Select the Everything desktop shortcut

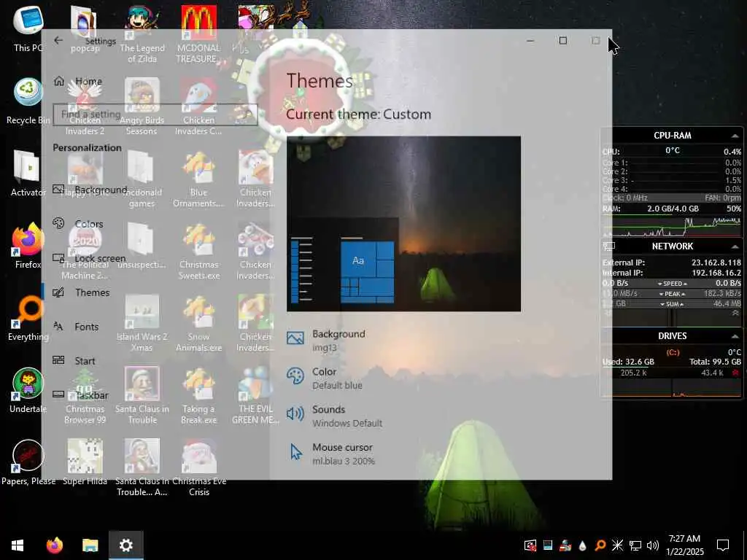[28, 318]
